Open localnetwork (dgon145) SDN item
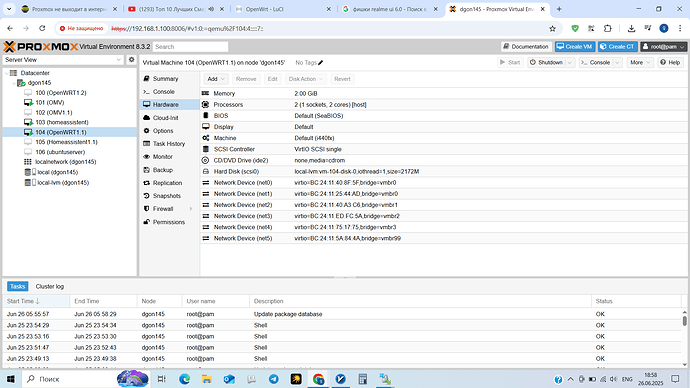This screenshot has height=388, width=690. [65, 162]
